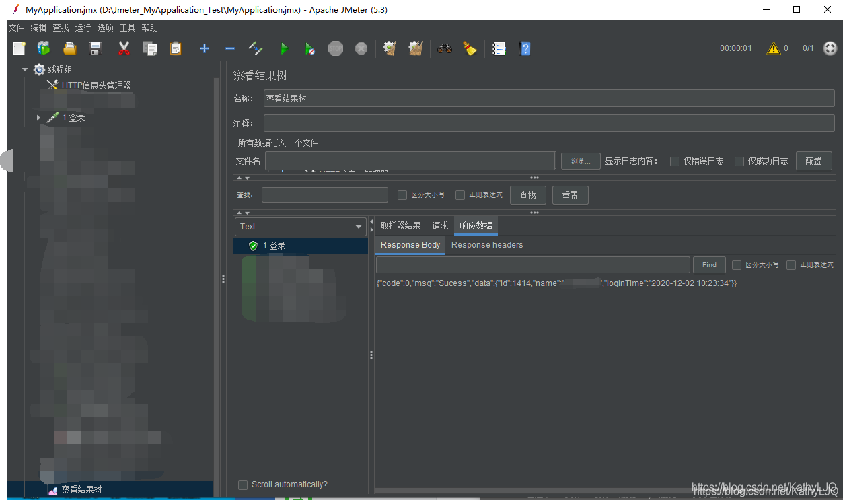This screenshot has width=845, height=504.
Task: Open the 工具 menu
Action: (127, 28)
